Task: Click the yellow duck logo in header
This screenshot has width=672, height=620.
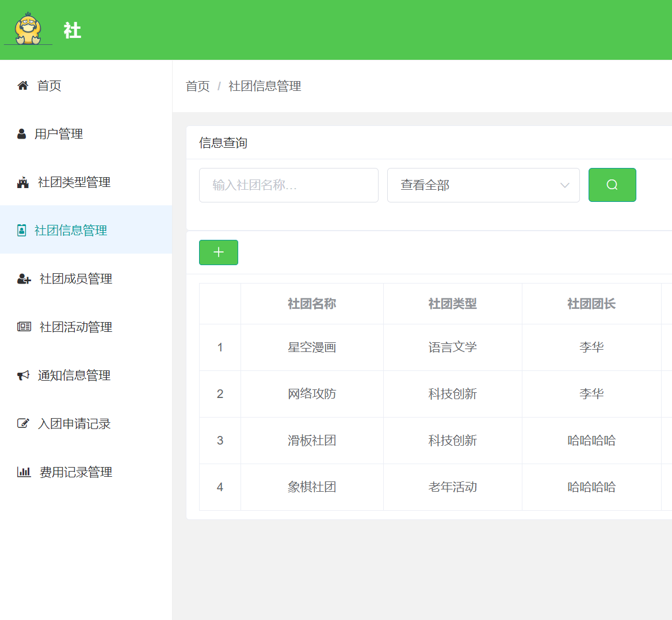Action: tap(28, 29)
